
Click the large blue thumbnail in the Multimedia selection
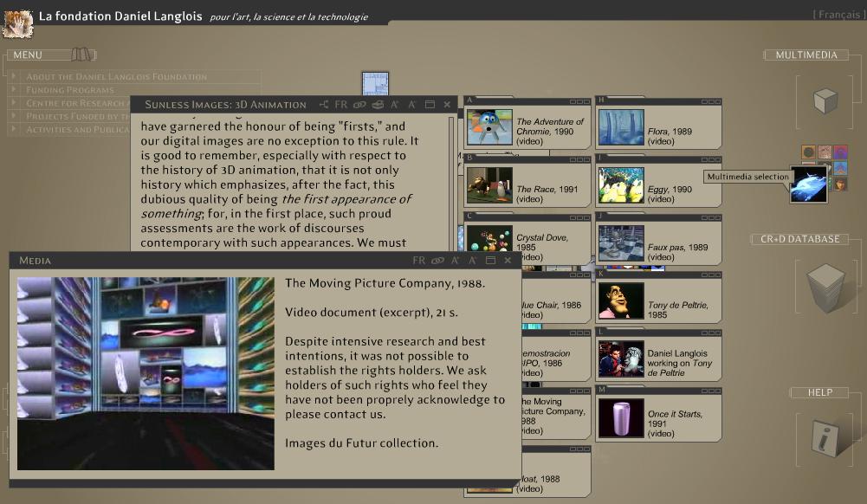coord(808,184)
